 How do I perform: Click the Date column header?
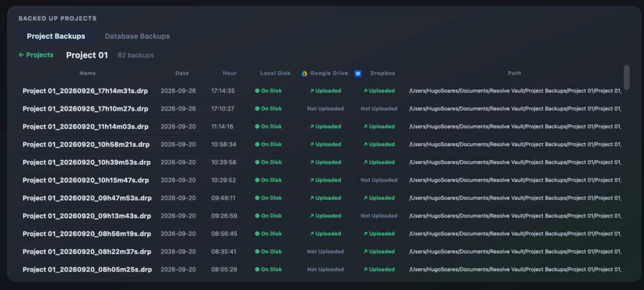coord(182,73)
